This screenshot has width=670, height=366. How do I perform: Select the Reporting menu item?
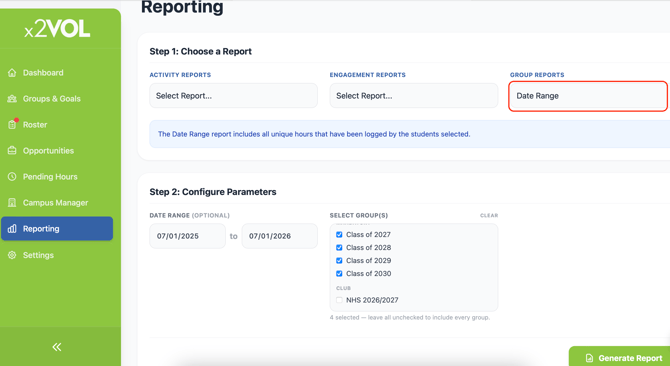tap(57, 228)
